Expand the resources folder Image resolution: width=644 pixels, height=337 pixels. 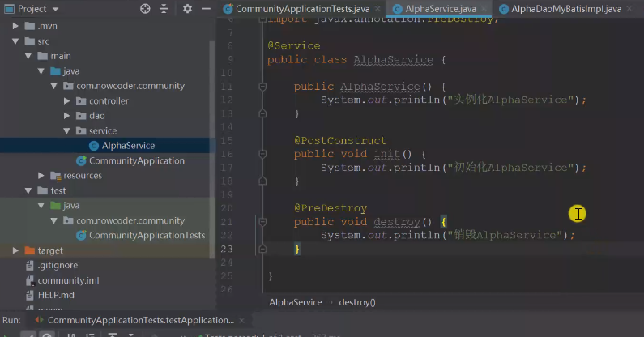pos(41,176)
